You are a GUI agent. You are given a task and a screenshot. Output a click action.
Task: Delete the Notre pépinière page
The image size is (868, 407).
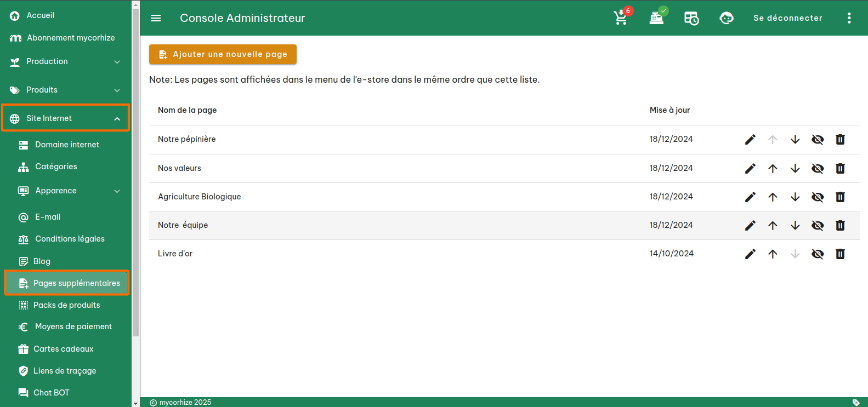pos(840,140)
